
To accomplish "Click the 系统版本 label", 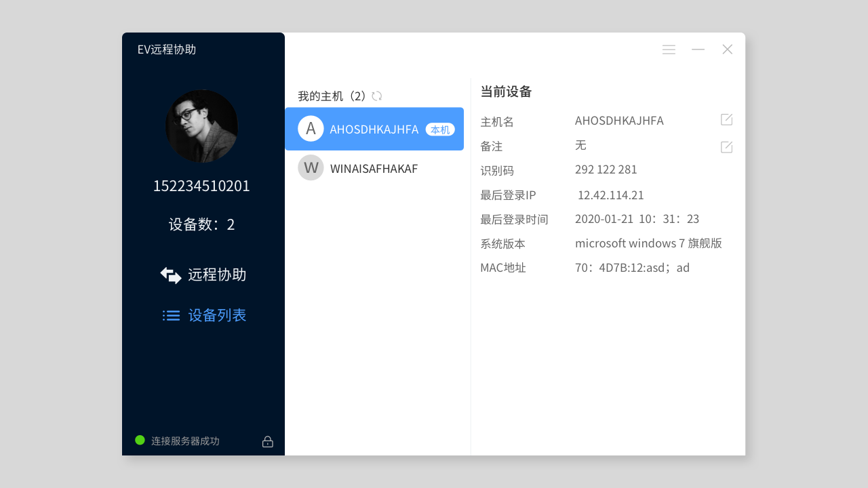I will click(x=502, y=244).
